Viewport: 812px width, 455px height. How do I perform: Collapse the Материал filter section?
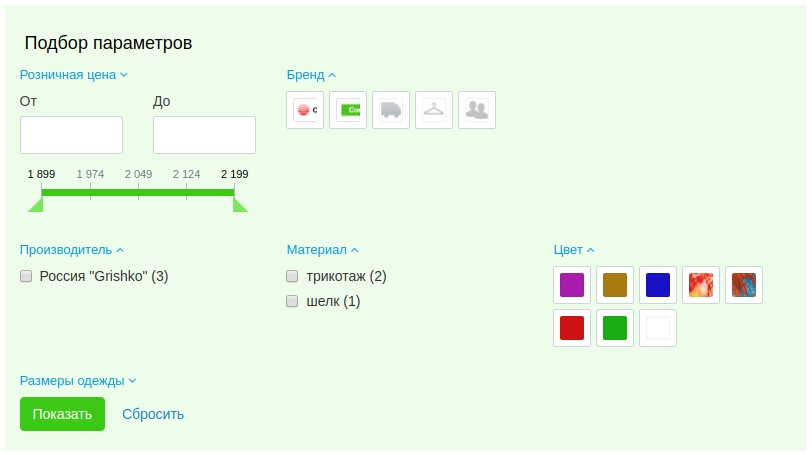(x=322, y=250)
